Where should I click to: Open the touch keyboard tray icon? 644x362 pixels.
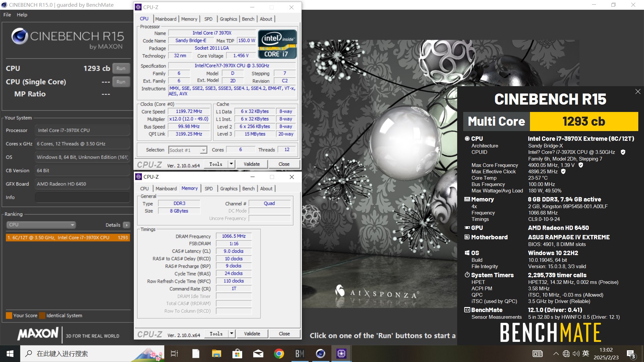click(x=538, y=354)
